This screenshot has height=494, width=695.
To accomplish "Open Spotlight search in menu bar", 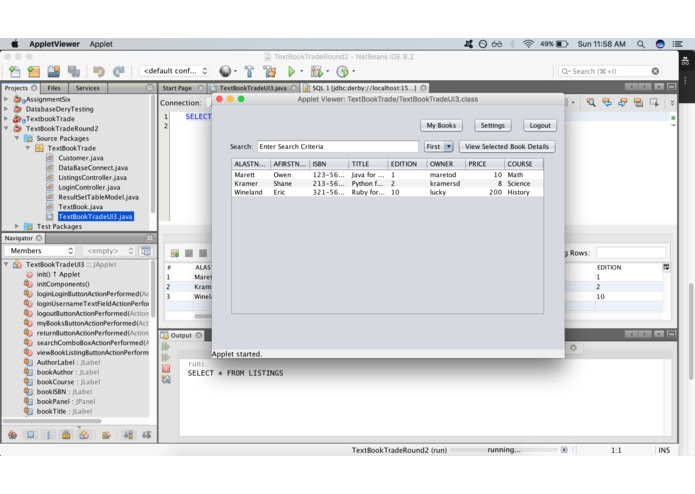I will coord(640,44).
